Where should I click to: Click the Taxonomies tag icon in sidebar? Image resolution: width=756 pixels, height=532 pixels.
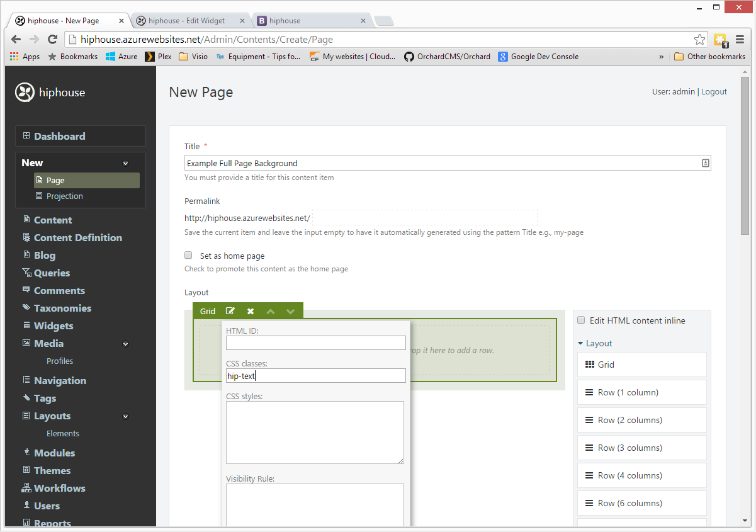26,308
